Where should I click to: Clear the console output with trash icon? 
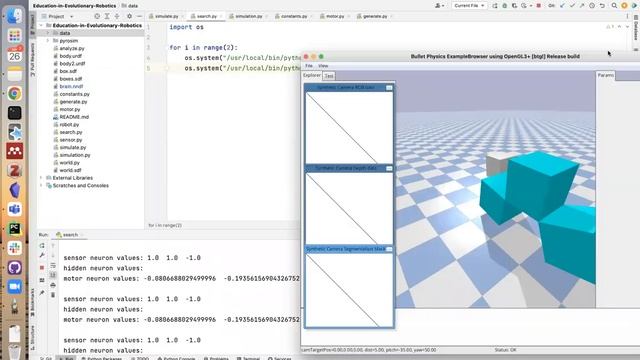53,295
